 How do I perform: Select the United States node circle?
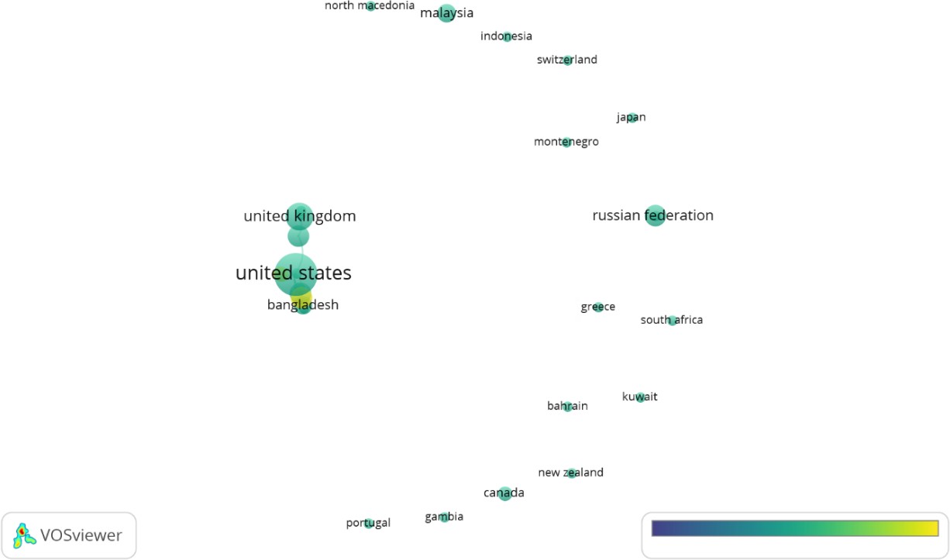pos(296,273)
